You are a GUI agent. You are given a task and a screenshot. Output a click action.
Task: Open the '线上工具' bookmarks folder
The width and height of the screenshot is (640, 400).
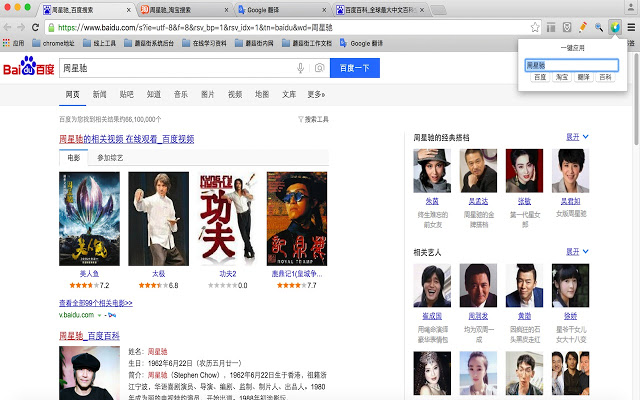pyautogui.click(x=100, y=43)
